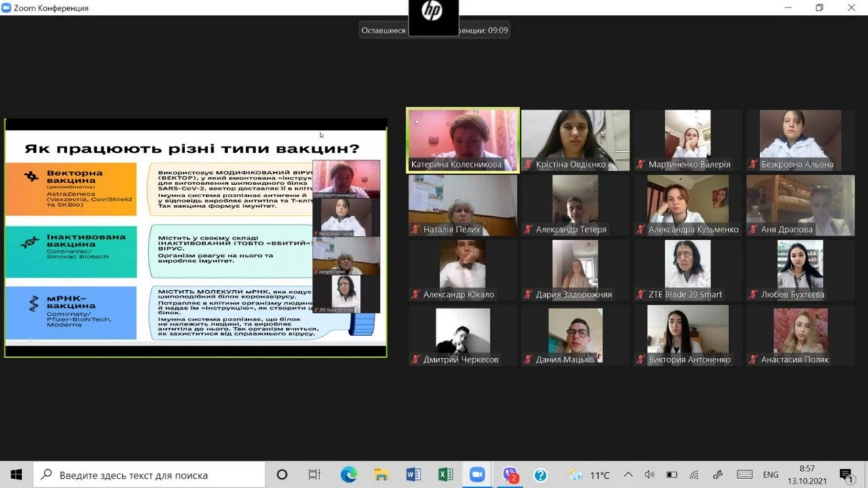Click the Zoom Конференция window title
Screen dimensions: 868x488
tap(51, 8)
